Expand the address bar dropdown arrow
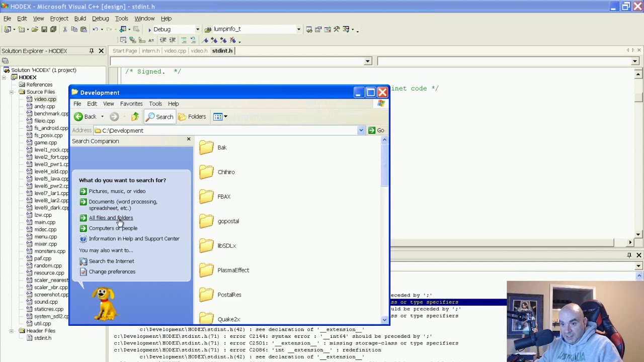The height and width of the screenshot is (362, 644). pos(361,130)
